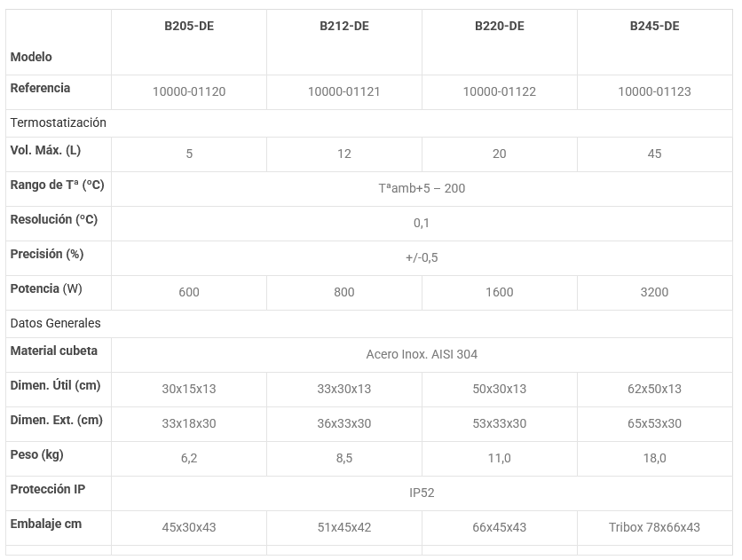Select the Tribox 78x66x43 packaging cell
This screenshot has height=560, width=742.
click(x=655, y=527)
